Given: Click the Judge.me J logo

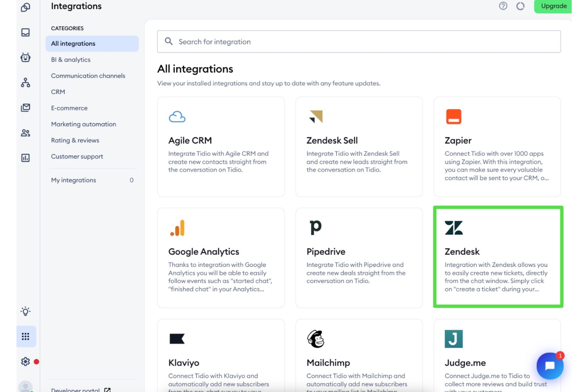Looking at the screenshot, I should click(454, 339).
